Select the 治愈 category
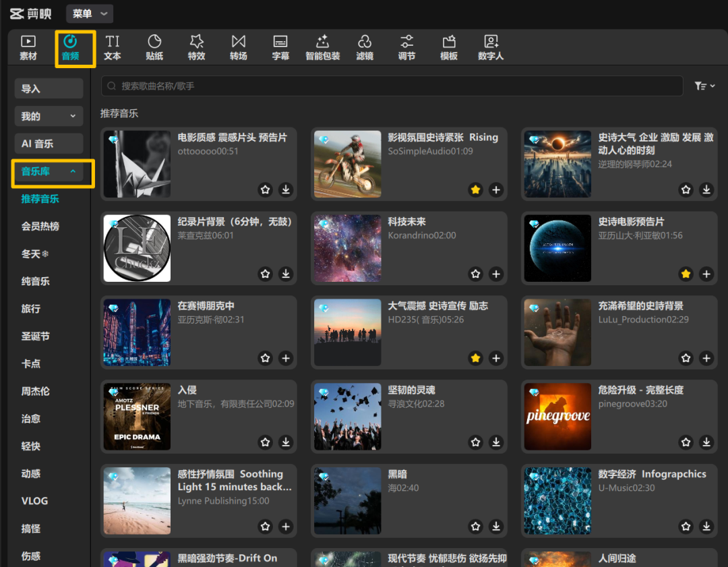The width and height of the screenshot is (728, 567). click(30, 419)
